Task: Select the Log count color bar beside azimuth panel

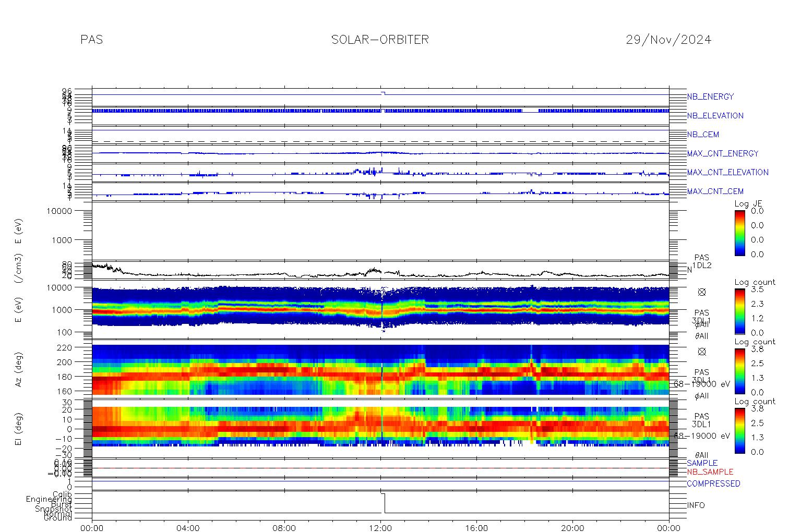Action: (740, 371)
